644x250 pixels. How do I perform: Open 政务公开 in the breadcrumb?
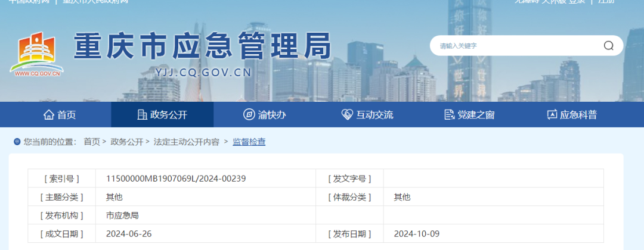coord(126,142)
